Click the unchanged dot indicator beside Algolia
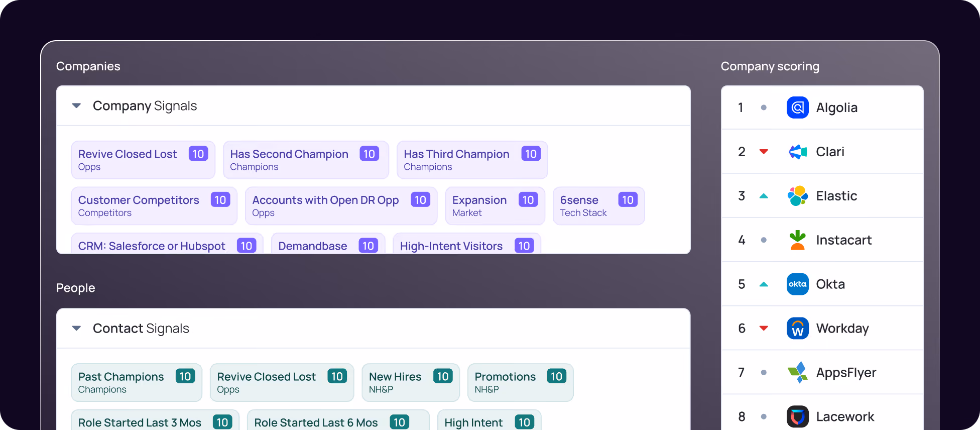 764,107
